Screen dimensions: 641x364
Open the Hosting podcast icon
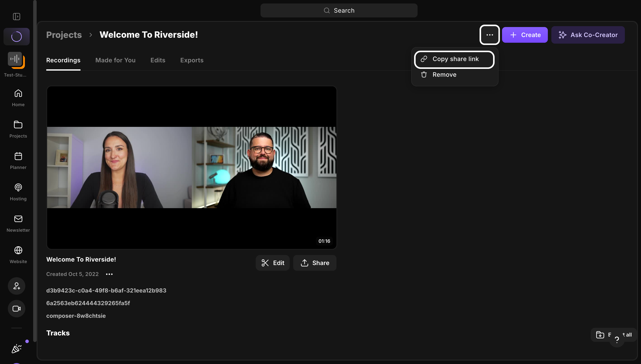click(18, 192)
